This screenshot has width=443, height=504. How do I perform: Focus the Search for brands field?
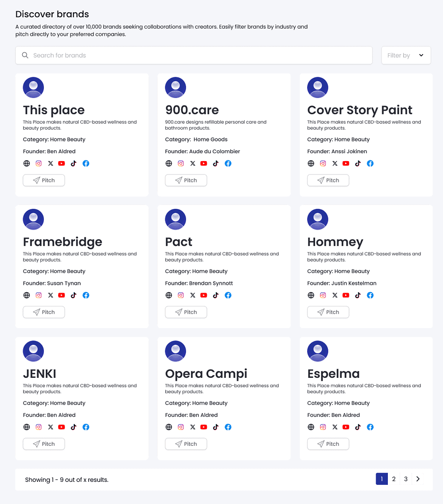(x=194, y=55)
